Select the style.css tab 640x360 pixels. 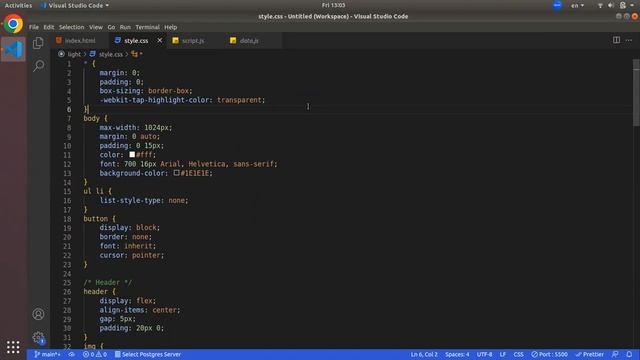coord(136,40)
